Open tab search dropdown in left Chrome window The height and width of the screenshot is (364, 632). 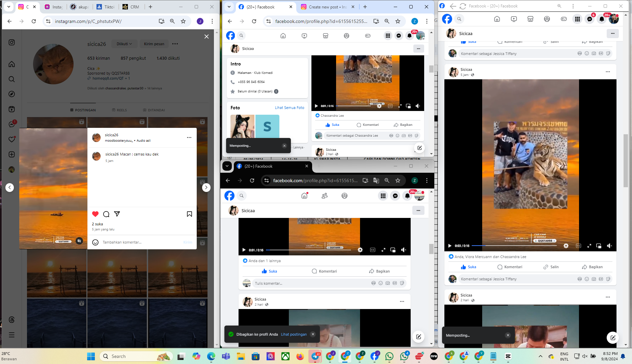pyautogui.click(x=9, y=6)
